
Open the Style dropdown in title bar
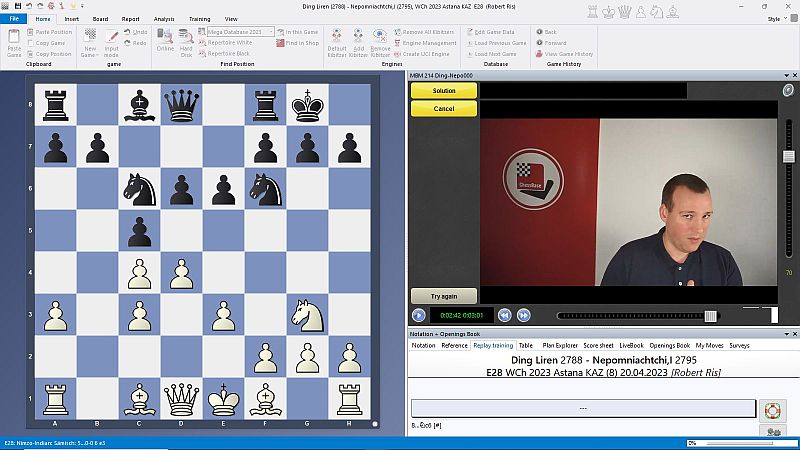click(x=776, y=19)
